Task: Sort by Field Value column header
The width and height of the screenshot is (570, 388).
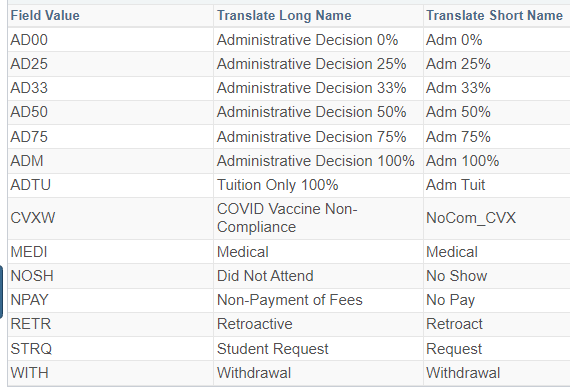Action: [45, 16]
